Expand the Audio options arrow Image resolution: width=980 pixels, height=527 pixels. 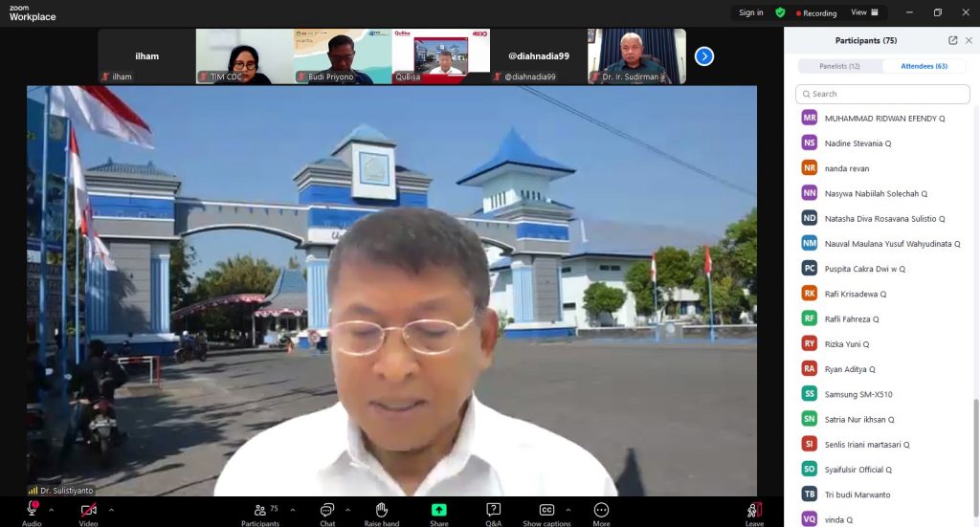(x=52, y=510)
